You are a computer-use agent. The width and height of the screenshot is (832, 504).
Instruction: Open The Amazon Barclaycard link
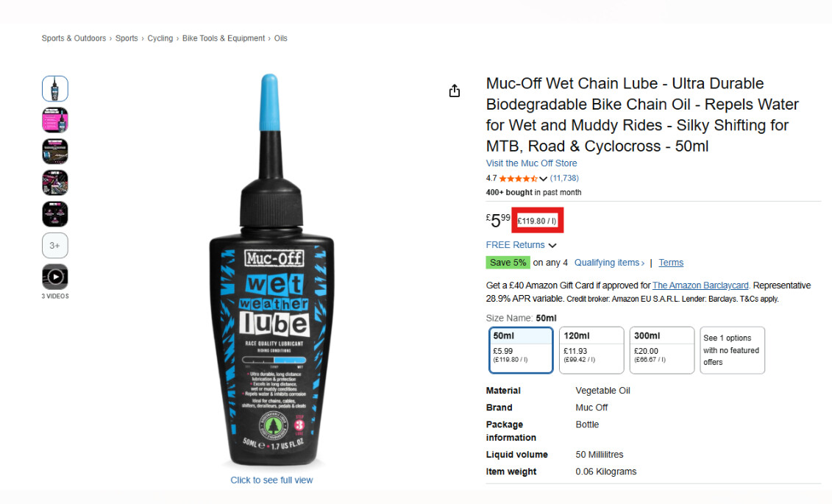tap(700, 285)
